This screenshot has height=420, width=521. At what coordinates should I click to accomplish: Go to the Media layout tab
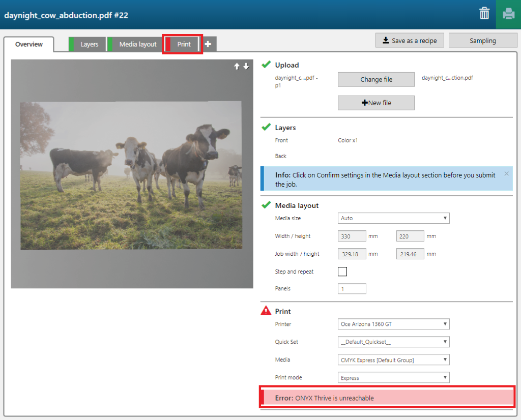tap(135, 44)
